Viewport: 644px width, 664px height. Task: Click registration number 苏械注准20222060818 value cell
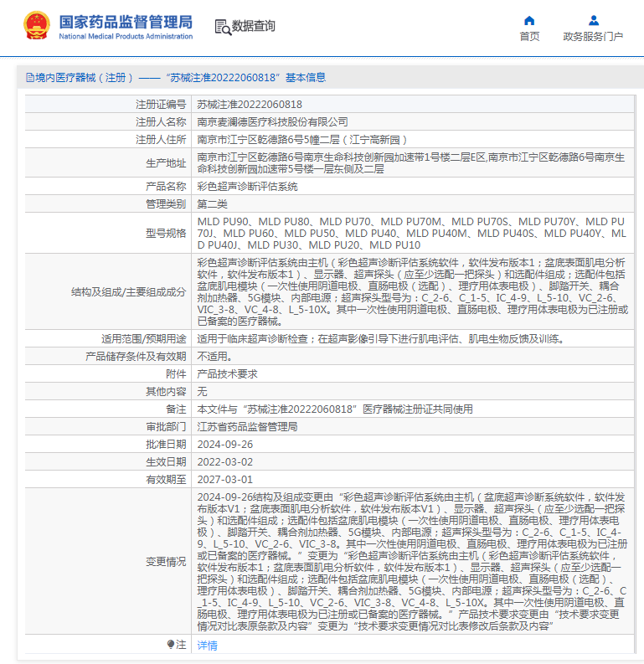pos(249,105)
